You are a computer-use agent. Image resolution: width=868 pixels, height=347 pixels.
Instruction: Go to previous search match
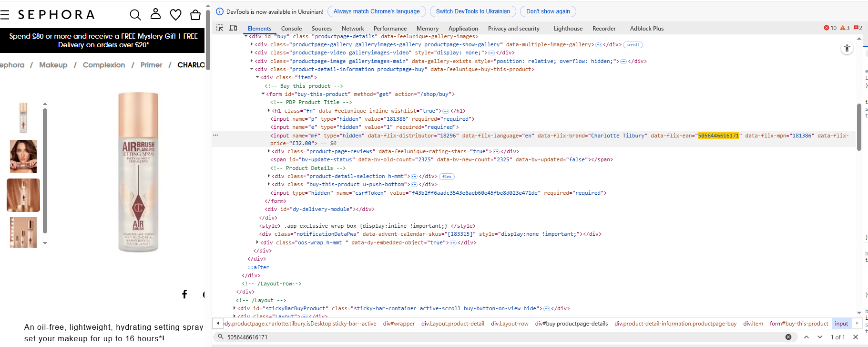807,337
